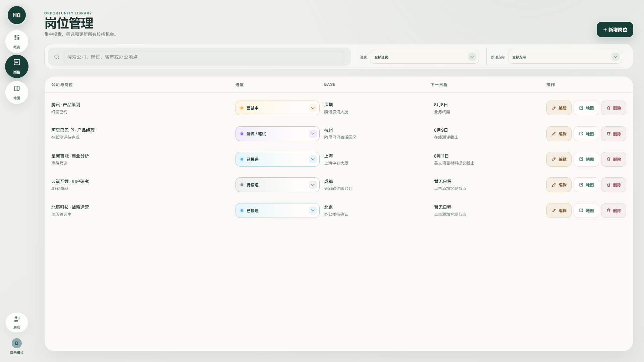Click the HG logo avatar

coord(17,15)
